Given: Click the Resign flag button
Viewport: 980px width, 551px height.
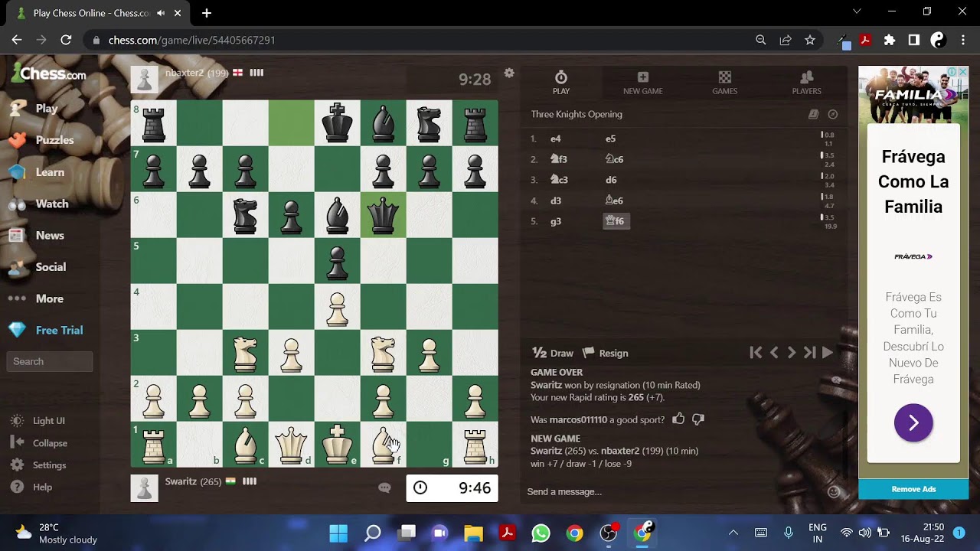Looking at the screenshot, I should 606,353.
